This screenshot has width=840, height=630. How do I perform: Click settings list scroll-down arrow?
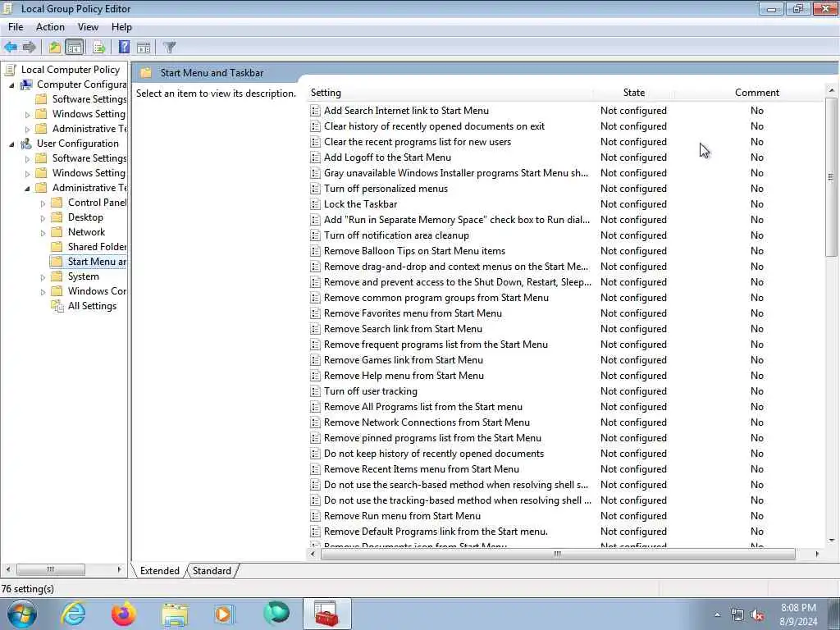click(x=831, y=540)
